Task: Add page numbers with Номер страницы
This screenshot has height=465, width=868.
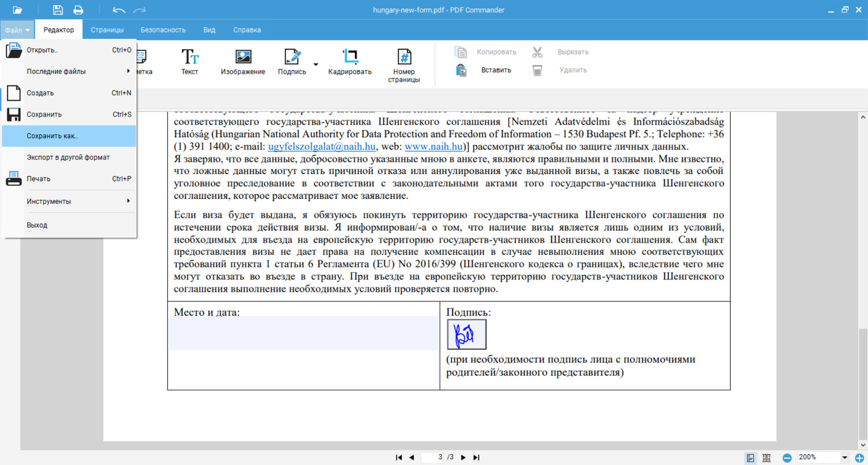Action: pyautogui.click(x=404, y=66)
